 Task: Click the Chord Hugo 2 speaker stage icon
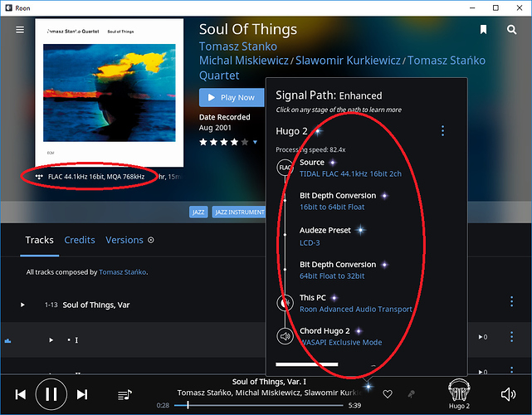285,336
